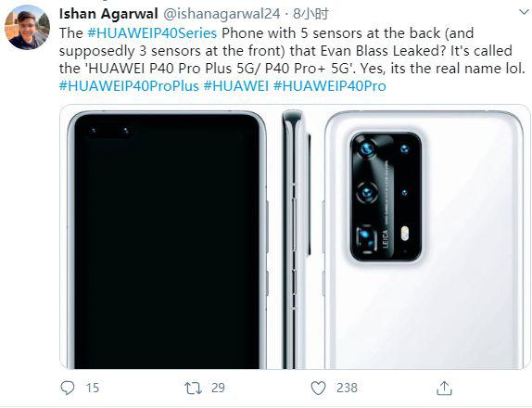Open Ishan Agarwal's profile avatar
532x408 pixels.
[x=27, y=28]
